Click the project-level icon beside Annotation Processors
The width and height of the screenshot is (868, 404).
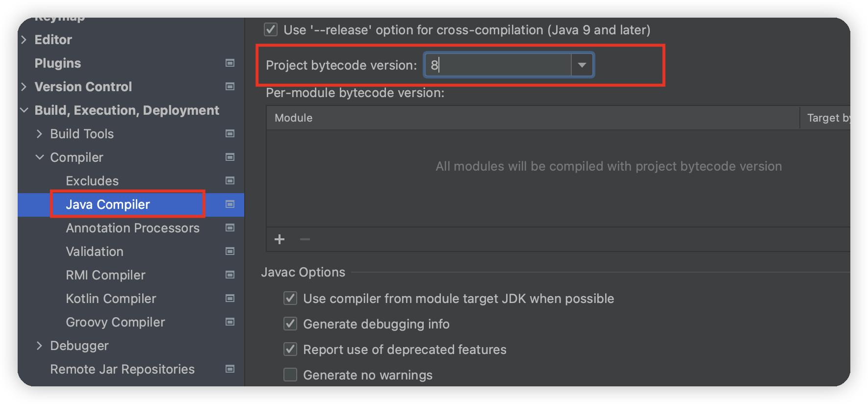[230, 227]
